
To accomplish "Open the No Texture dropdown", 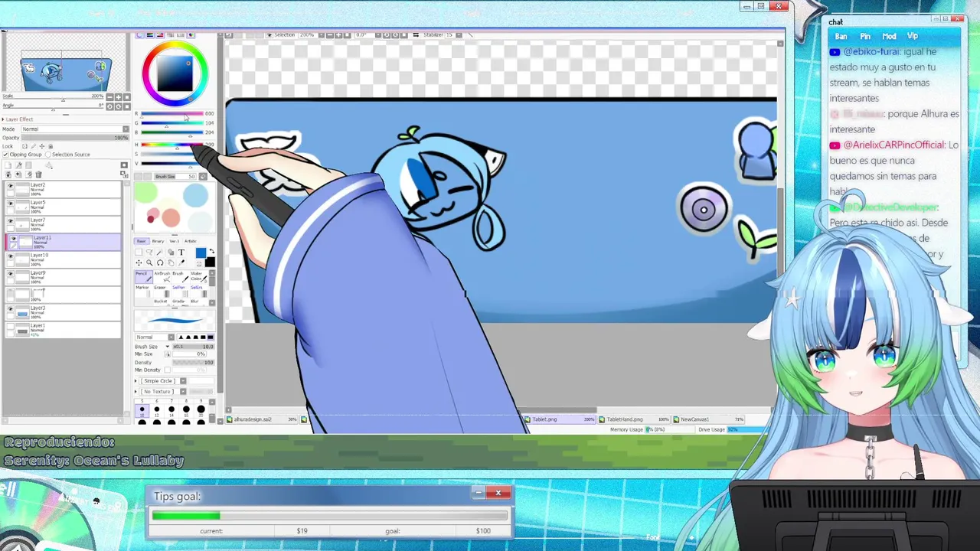I will point(163,392).
